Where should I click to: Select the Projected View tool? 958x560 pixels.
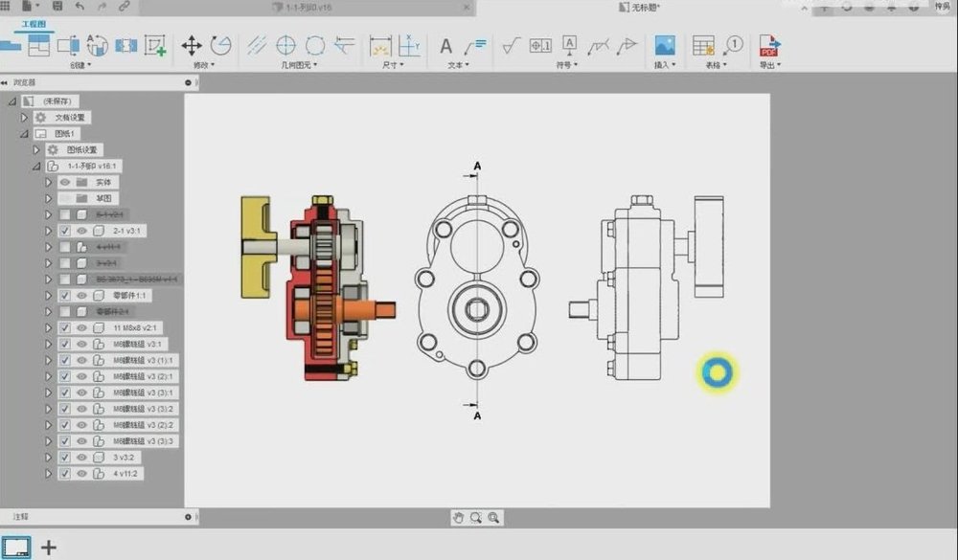38,45
